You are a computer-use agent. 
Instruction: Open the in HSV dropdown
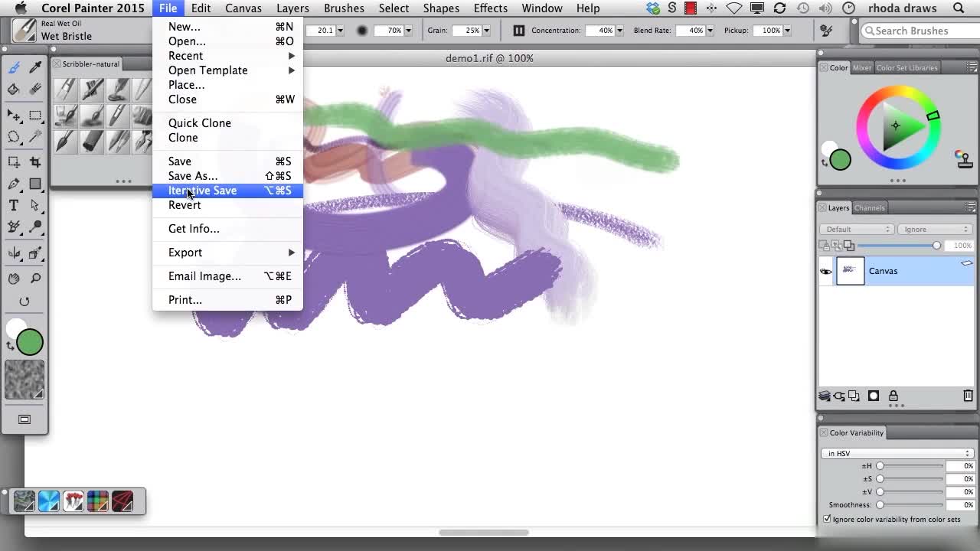(x=899, y=453)
